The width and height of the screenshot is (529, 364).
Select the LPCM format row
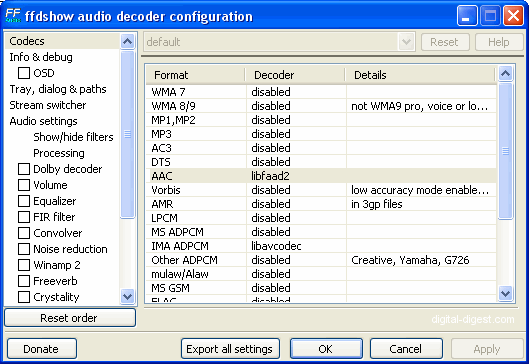tap(321, 218)
